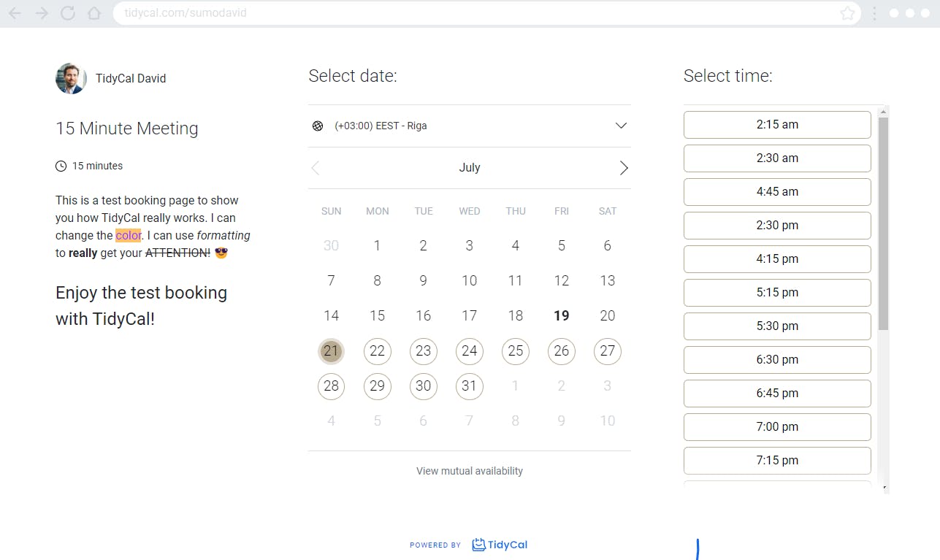
Task: Click the TidyCal David profile avatar
Action: coord(71,78)
